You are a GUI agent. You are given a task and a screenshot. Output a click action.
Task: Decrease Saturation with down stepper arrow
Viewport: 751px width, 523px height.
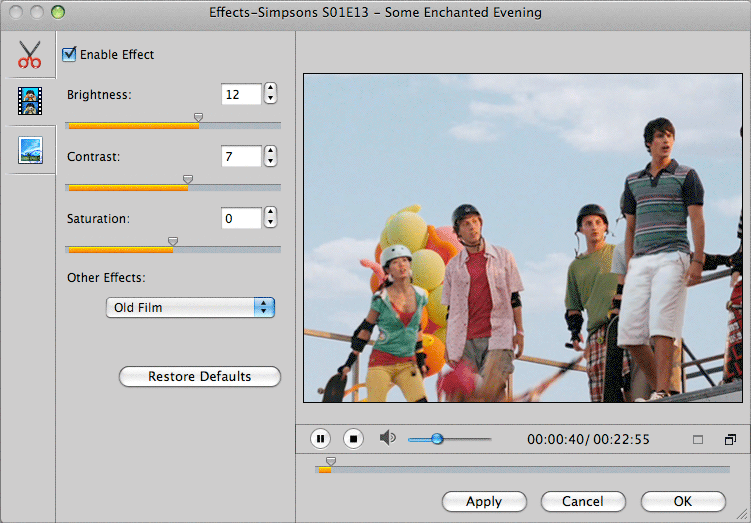coord(271,223)
